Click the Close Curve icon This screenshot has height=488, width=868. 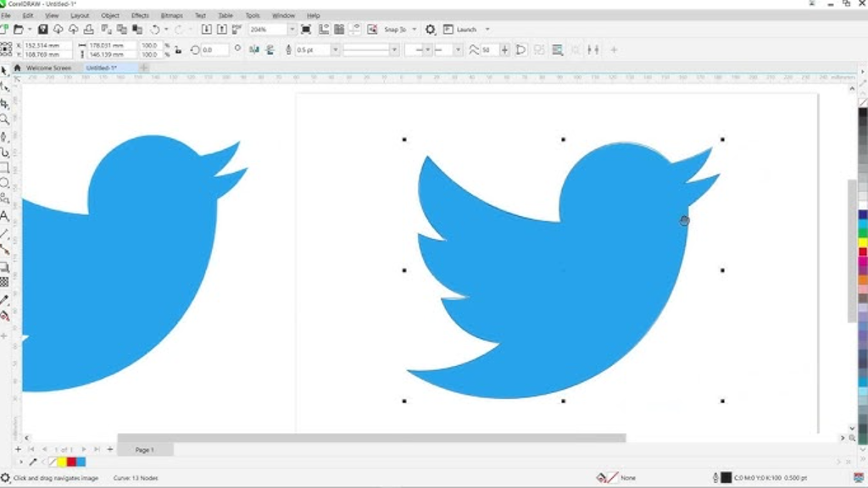521,50
